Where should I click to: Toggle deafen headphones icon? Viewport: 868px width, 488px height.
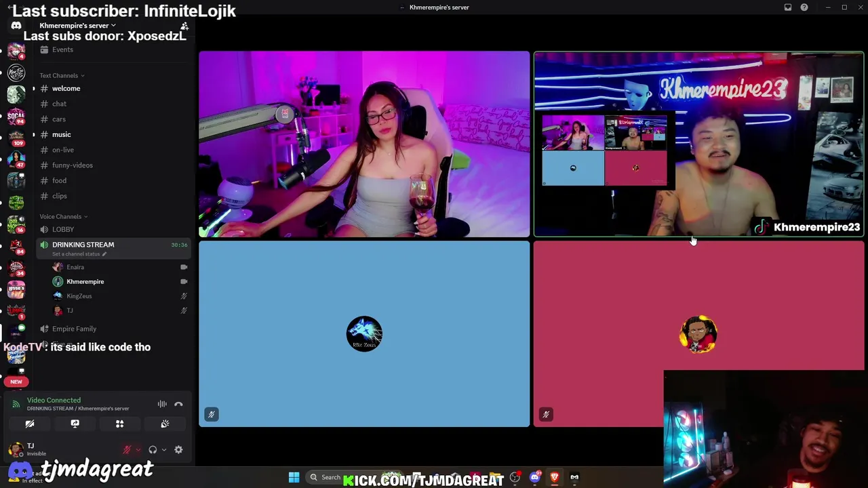153,450
